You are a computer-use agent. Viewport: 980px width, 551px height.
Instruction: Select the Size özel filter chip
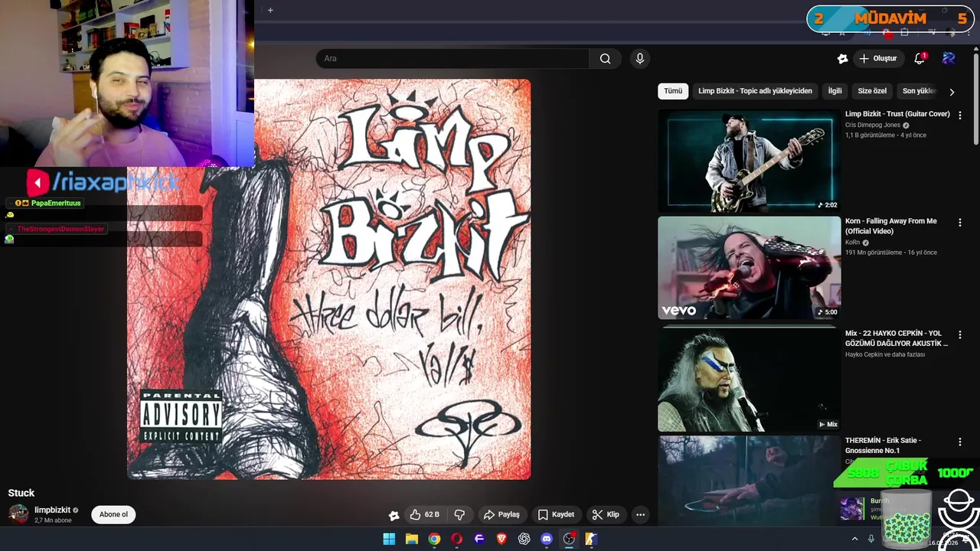click(872, 91)
